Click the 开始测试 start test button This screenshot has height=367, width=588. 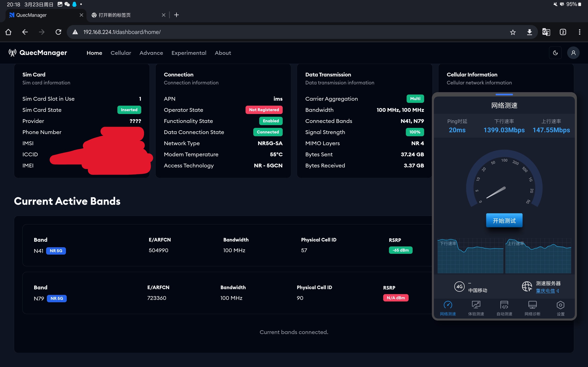click(x=504, y=220)
